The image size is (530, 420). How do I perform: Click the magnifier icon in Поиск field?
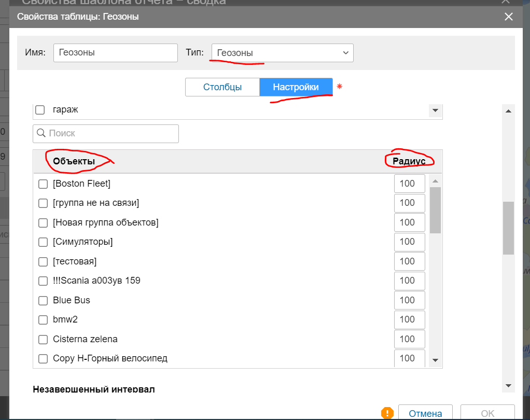[x=41, y=133]
